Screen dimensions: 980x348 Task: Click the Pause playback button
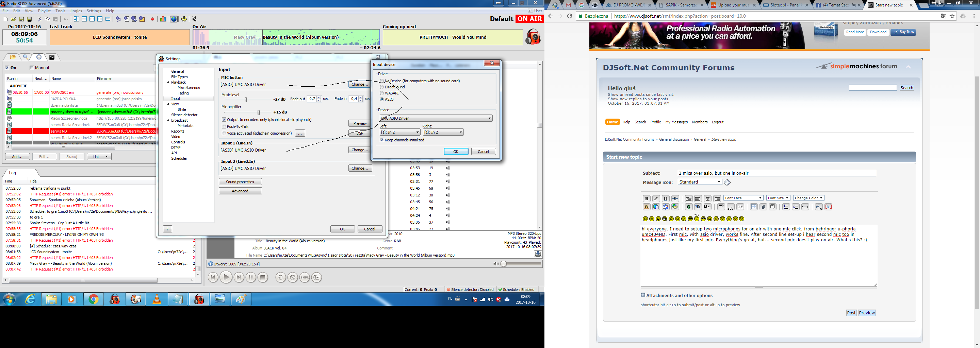[251, 278]
